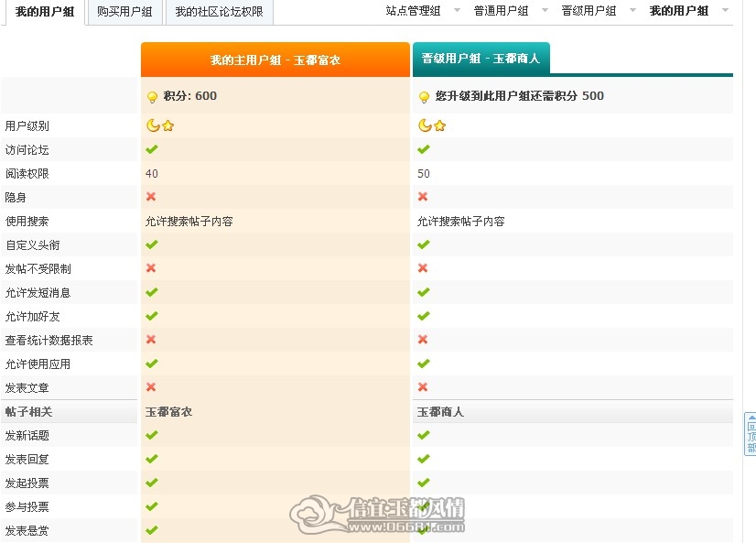Viewport: 756px width, 543px height.
Task: Click the 使用搜索 row label
Action: click(27, 222)
